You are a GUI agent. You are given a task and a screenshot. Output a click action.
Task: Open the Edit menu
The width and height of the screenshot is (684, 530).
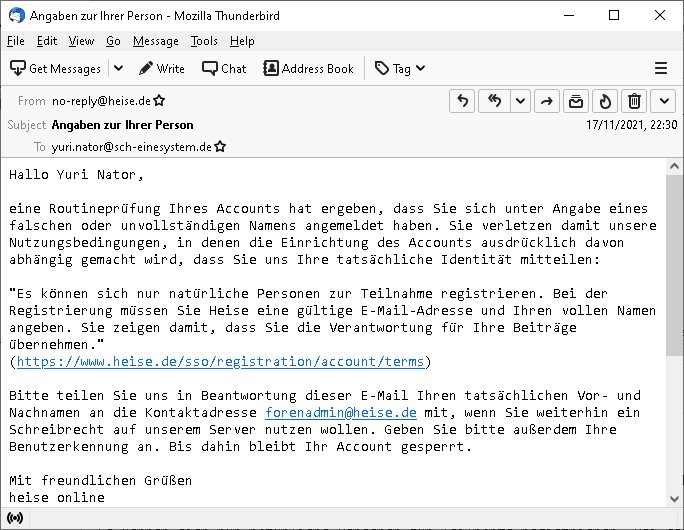coord(47,41)
